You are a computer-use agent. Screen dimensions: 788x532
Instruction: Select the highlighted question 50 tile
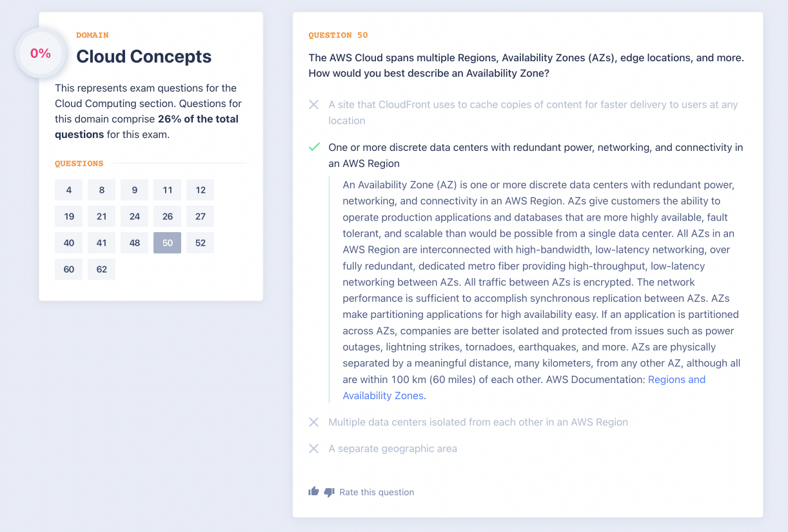click(x=168, y=242)
